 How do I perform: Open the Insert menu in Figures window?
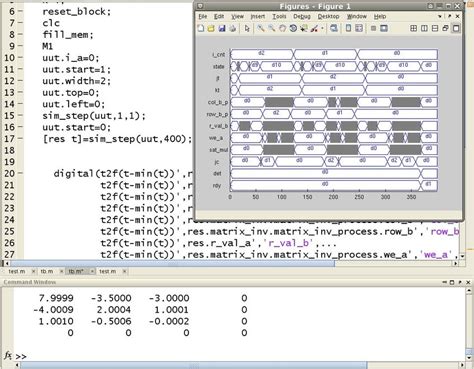(x=258, y=16)
